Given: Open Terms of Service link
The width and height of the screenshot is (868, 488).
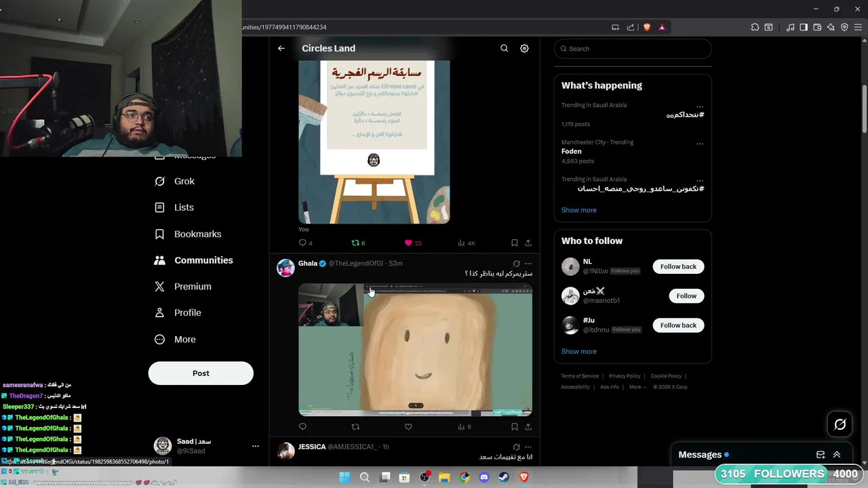Looking at the screenshot, I should pos(580,376).
